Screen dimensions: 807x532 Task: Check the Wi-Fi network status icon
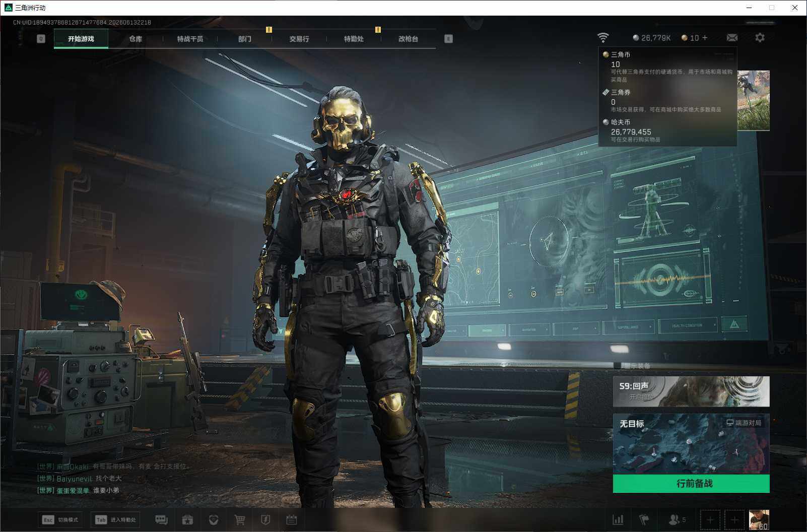[x=603, y=38]
